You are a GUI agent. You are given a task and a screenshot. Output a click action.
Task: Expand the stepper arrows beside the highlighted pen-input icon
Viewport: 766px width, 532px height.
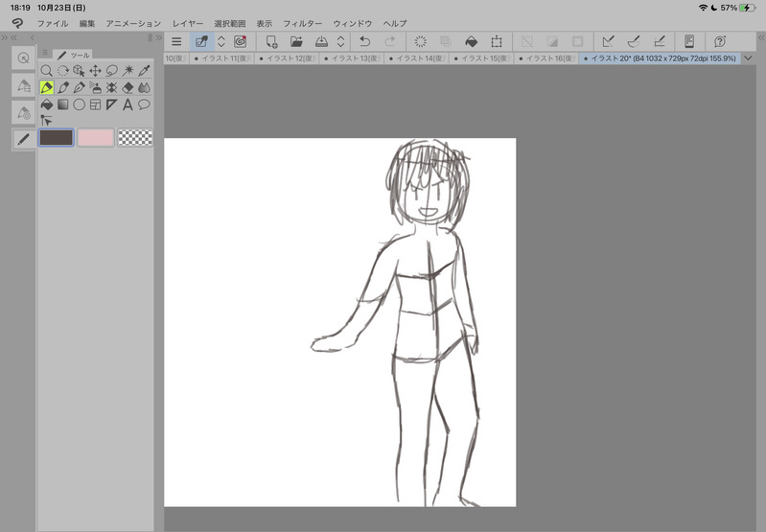click(x=221, y=41)
